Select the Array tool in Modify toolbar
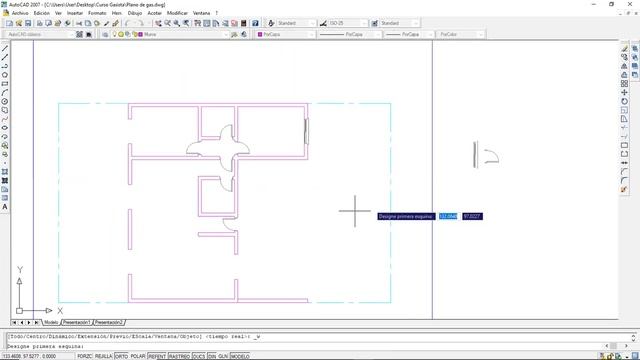The image size is (640, 360). click(624, 84)
